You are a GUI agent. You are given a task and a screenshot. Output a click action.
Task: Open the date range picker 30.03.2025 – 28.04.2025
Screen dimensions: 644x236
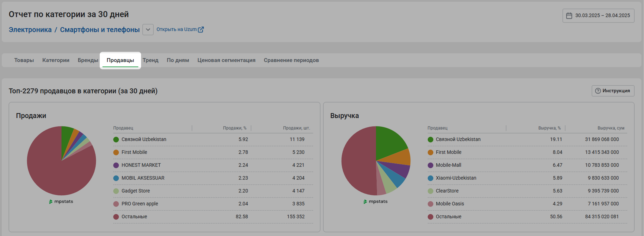click(x=602, y=16)
